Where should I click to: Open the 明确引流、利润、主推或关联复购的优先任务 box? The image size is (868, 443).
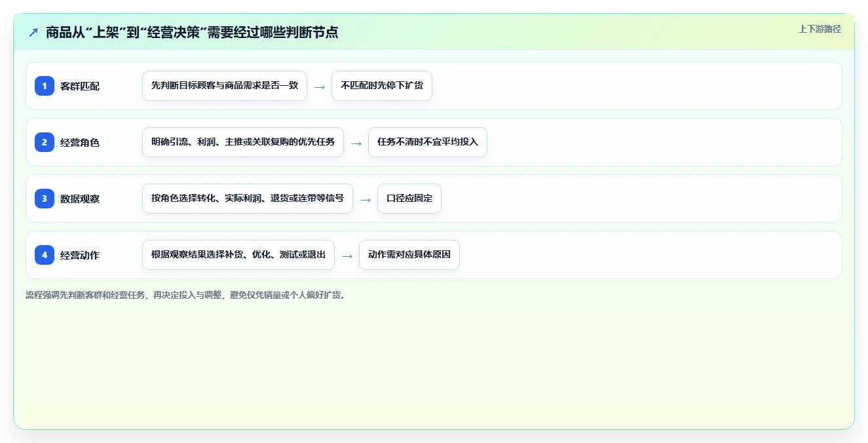(x=243, y=142)
